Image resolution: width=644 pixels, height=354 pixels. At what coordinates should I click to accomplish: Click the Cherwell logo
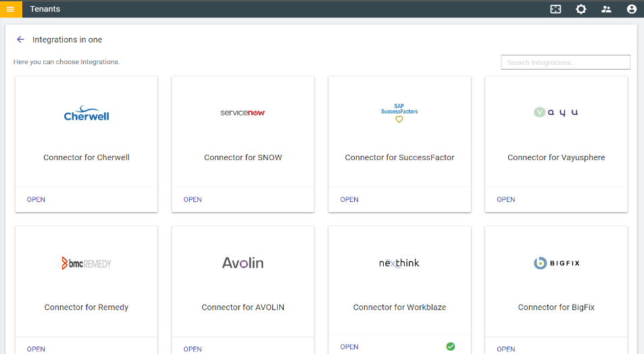click(x=86, y=113)
